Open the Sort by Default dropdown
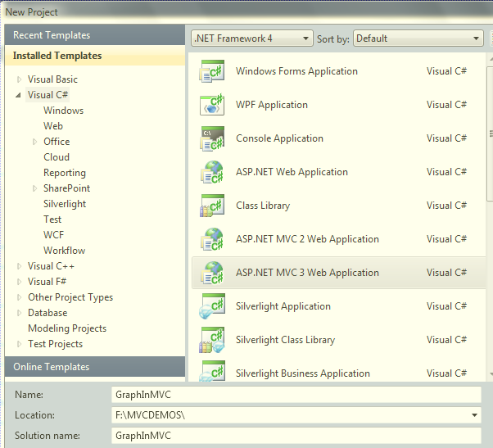 [418, 38]
